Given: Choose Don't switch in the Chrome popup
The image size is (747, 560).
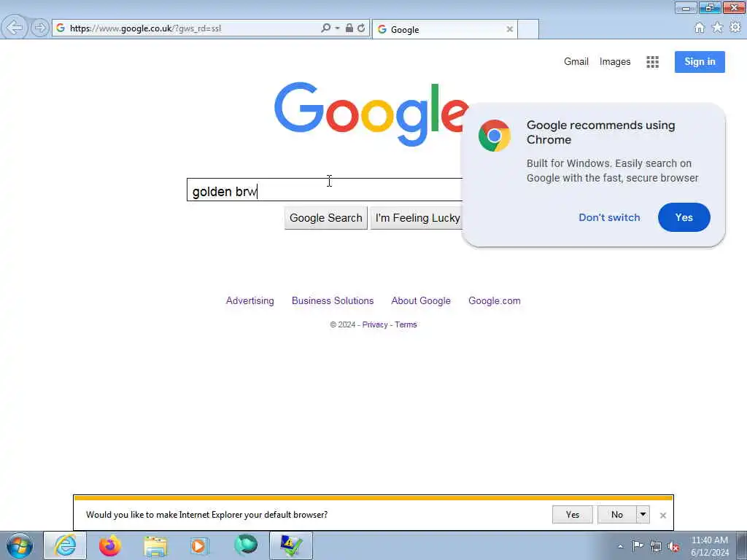Looking at the screenshot, I should point(609,217).
